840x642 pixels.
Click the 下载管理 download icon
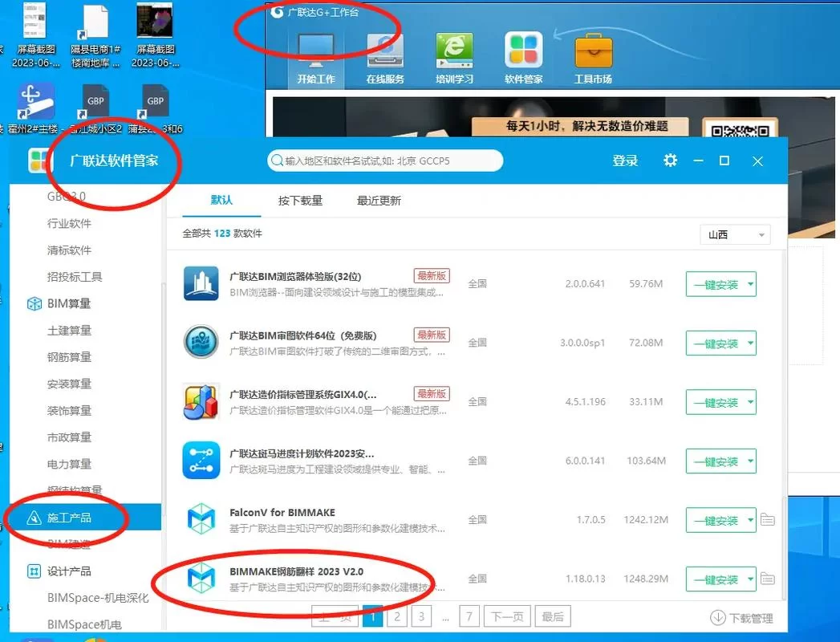pyautogui.click(x=718, y=618)
